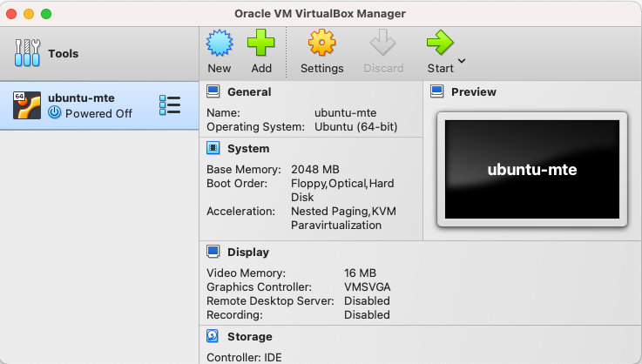
Task: Expand the Start button dropdown chevron
Action: (x=462, y=61)
